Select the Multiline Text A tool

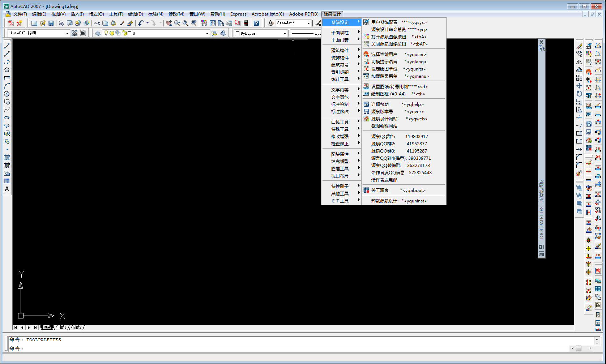pyautogui.click(x=7, y=189)
